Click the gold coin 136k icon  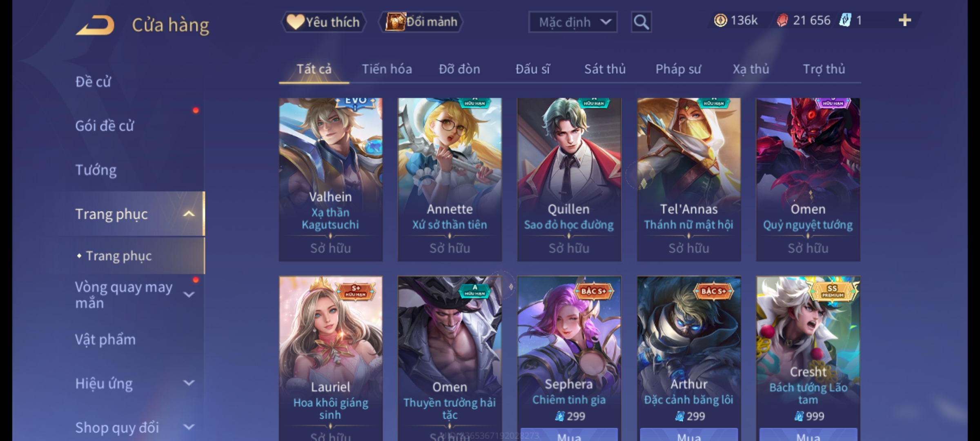(x=720, y=20)
